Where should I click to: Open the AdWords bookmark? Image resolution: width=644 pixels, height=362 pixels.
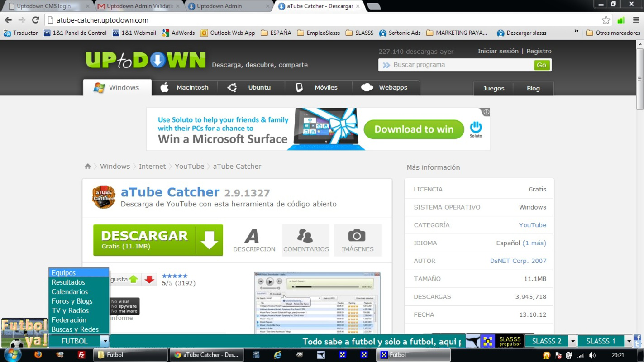[x=178, y=33]
